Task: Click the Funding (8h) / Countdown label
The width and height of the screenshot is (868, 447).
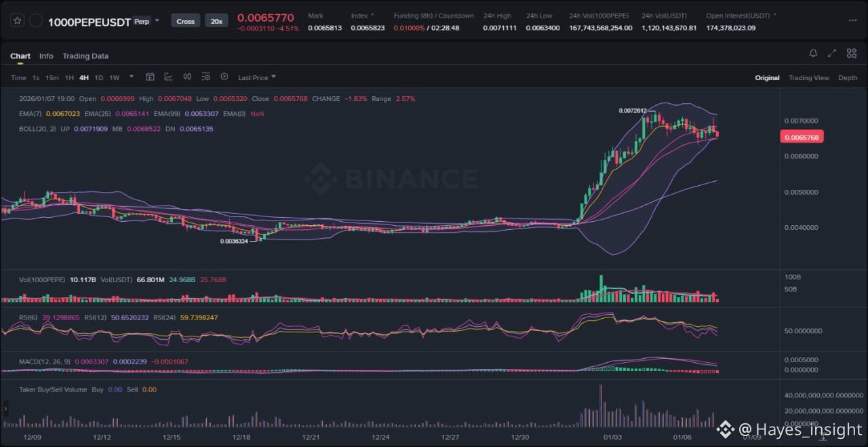Action: (x=434, y=16)
